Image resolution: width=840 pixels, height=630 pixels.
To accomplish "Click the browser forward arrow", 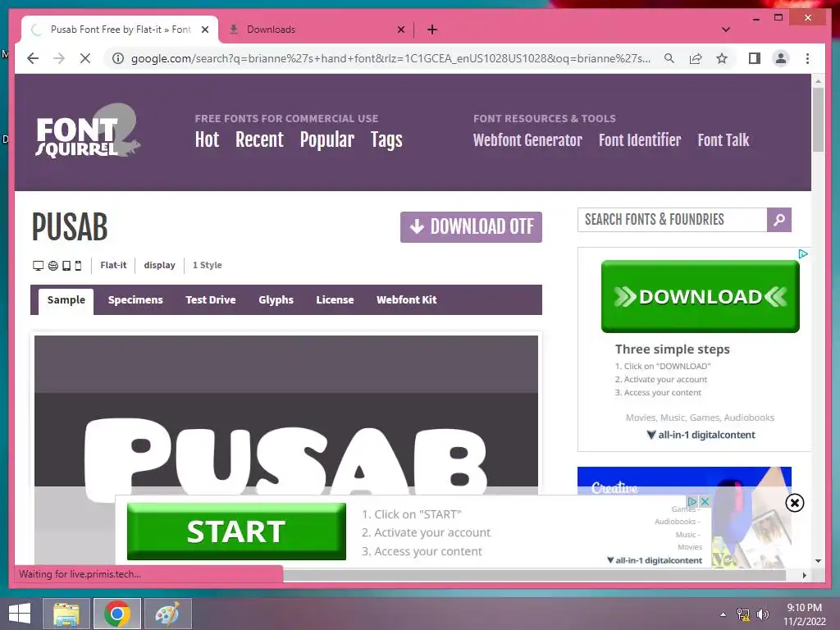I will click(59, 58).
